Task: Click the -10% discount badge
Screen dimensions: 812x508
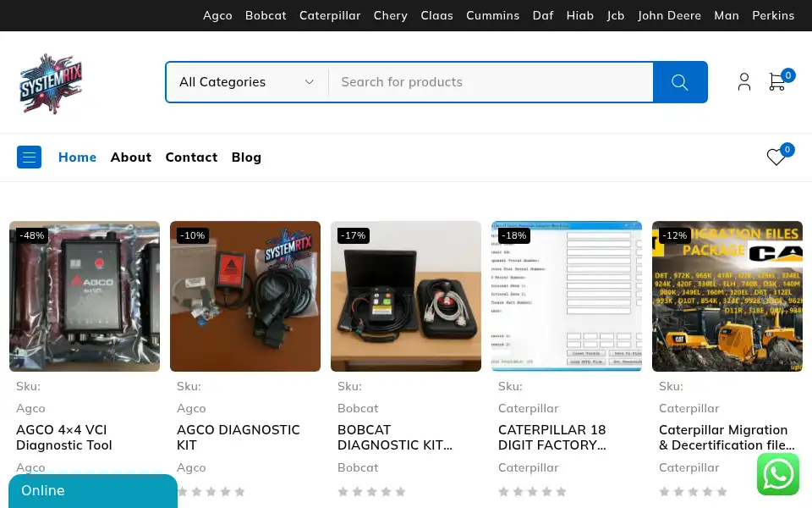Action: (193, 235)
